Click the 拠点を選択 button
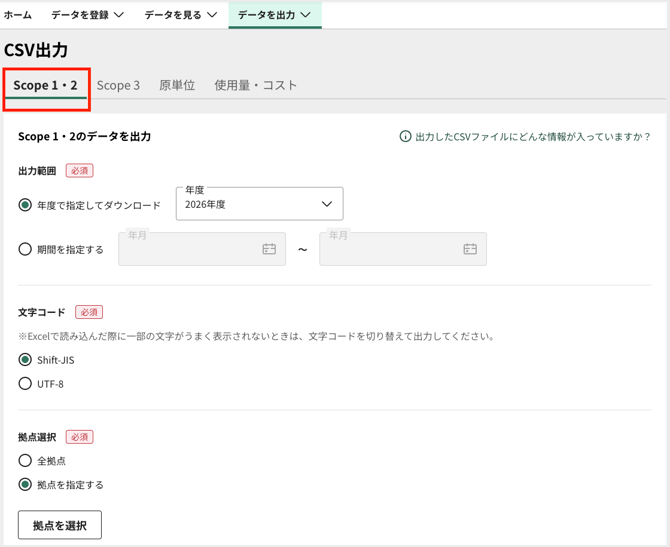Viewport: 670px width, 547px height. pos(60,525)
